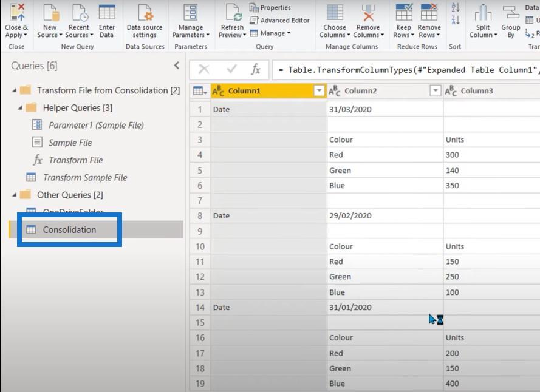The image size is (540, 392).
Task: Change Column2 data type ABC icon
Action: [334, 91]
